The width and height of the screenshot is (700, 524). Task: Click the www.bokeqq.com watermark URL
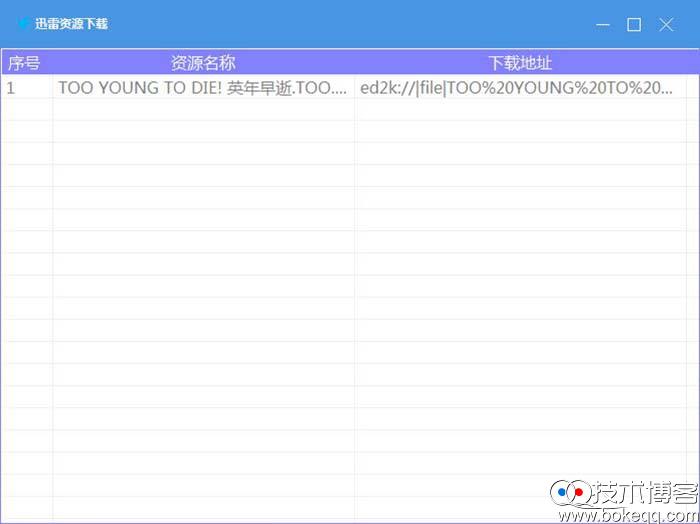pyautogui.click(x=628, y=515)
